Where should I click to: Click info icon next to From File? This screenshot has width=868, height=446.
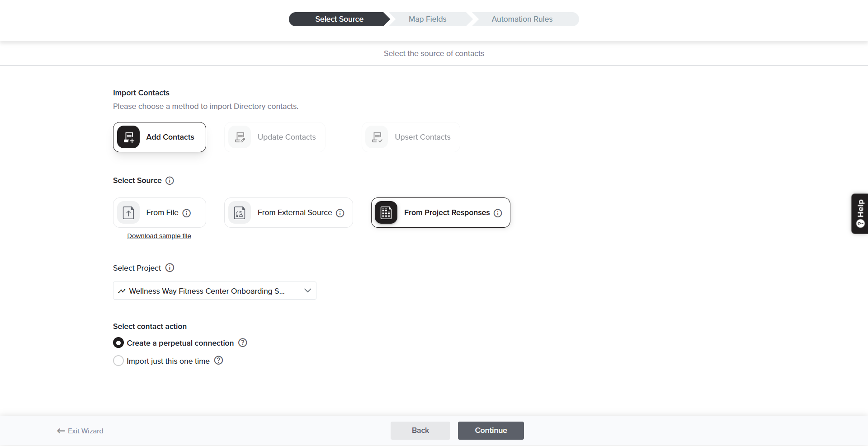(187, 213)
